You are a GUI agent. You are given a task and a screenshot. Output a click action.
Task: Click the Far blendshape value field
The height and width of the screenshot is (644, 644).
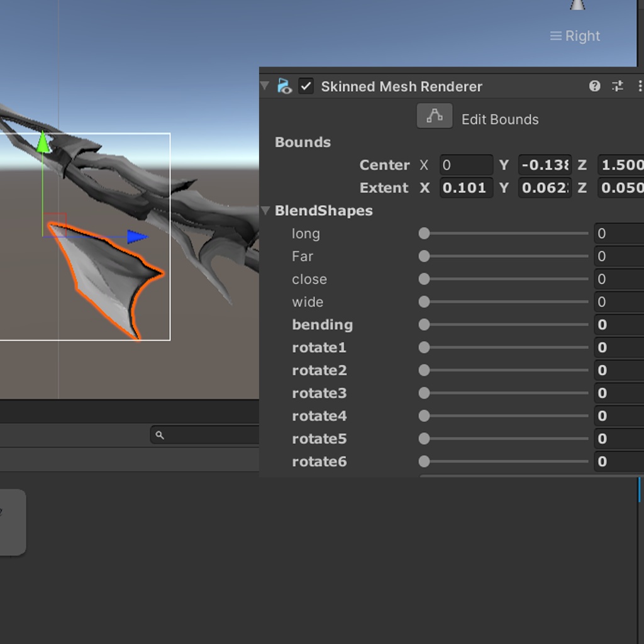pyautogui.click(x=619, y=257)
